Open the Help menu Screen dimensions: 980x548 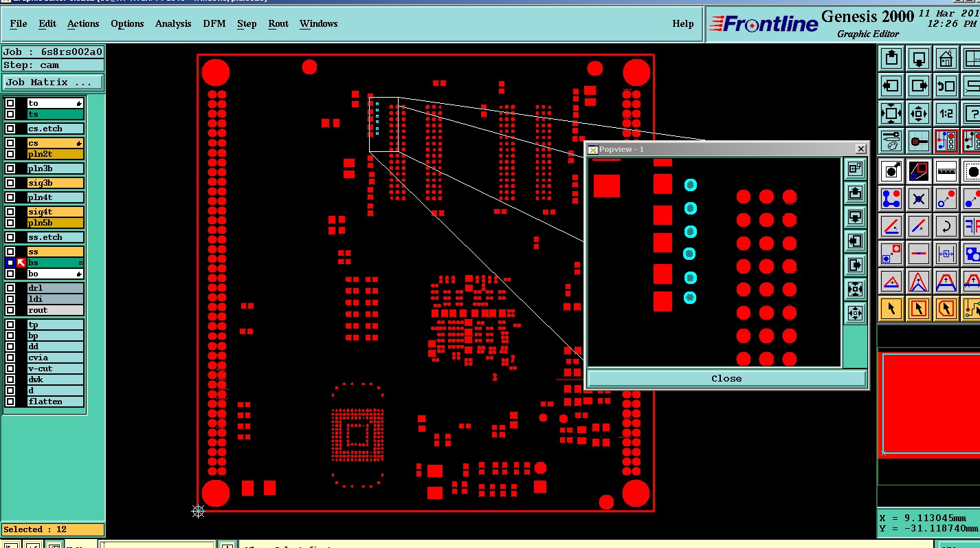pyautogui.click(x=682, y=23)
